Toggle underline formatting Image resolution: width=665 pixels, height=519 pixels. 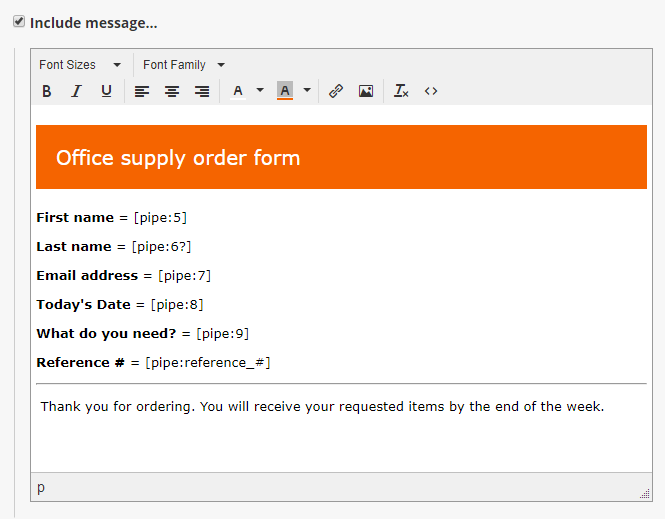pyautogui.click(x=106, y=91)
